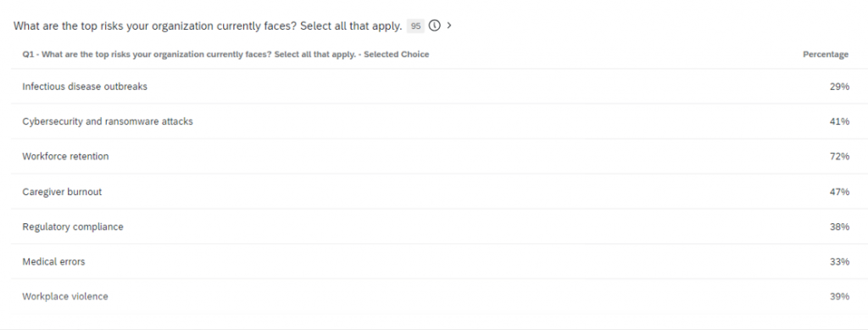The image size is (868, 330).
Task: Click the 39% workplace violence percentage
Action: (839, 296)
